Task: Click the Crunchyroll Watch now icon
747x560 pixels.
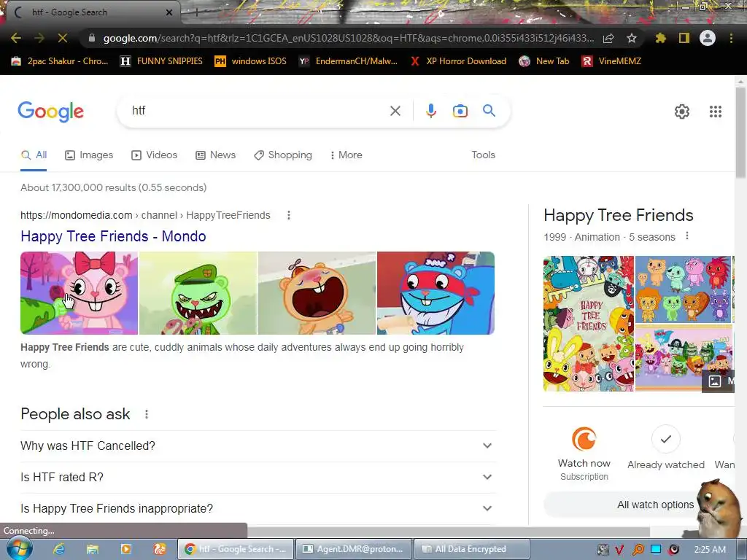Action: click(x=584, y=438)
